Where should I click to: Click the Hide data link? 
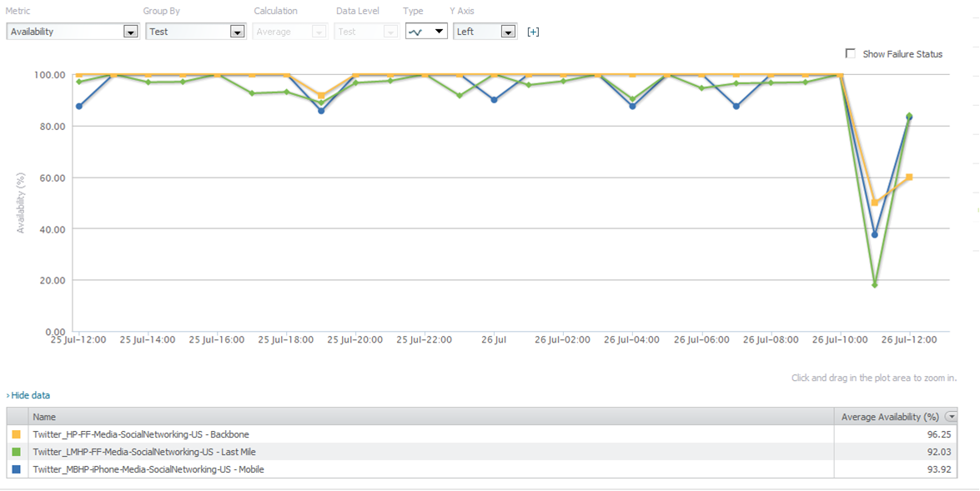coord(28,395)
